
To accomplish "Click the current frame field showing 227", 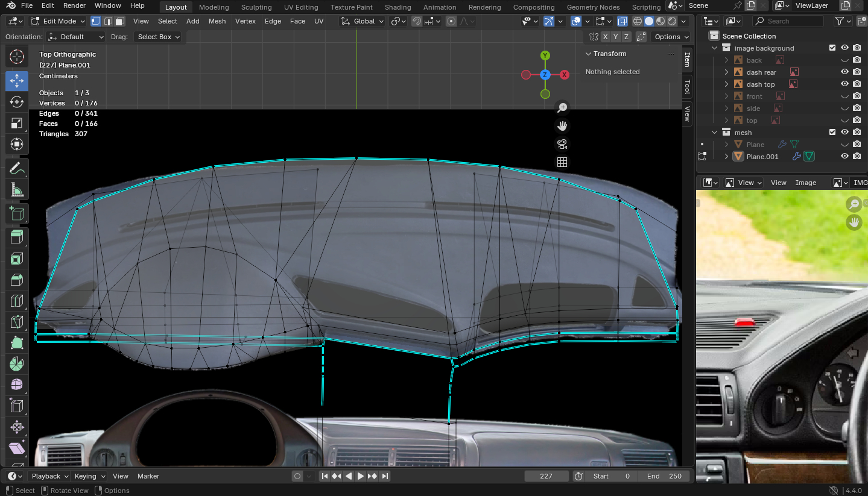I will [546, 476].
